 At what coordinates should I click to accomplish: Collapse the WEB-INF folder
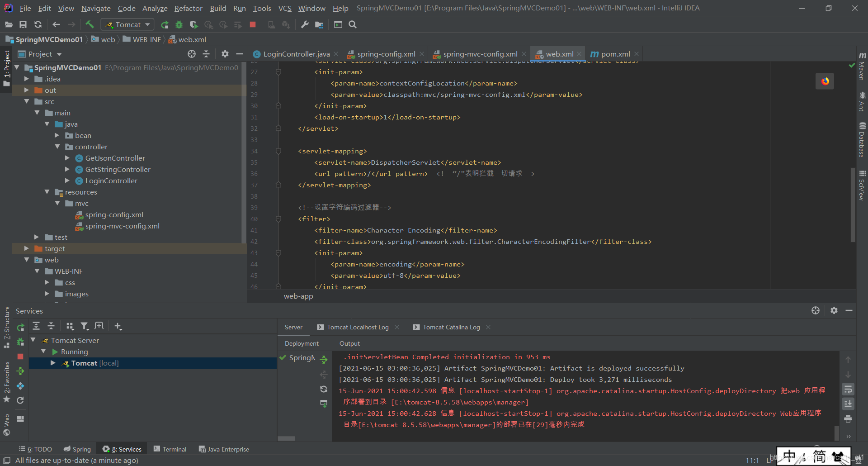(x=37, y=271)
